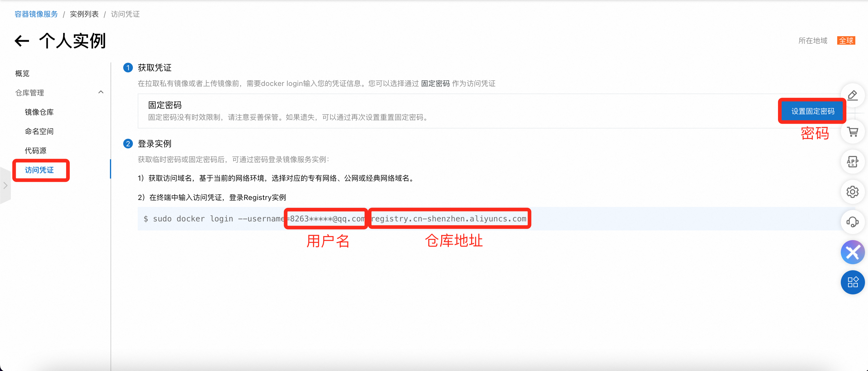Click the APP floating icon
868x371 pixels.
pos(852,162)
